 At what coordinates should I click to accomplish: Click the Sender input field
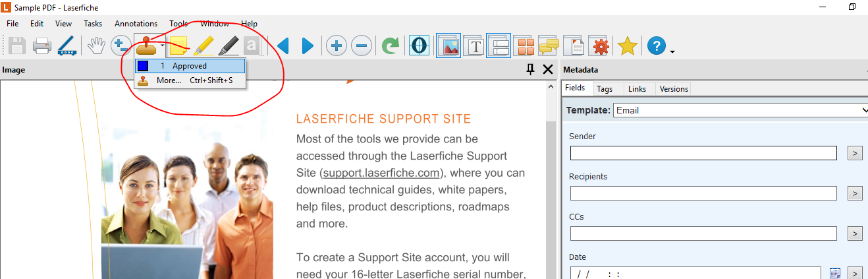pos(703,153)
